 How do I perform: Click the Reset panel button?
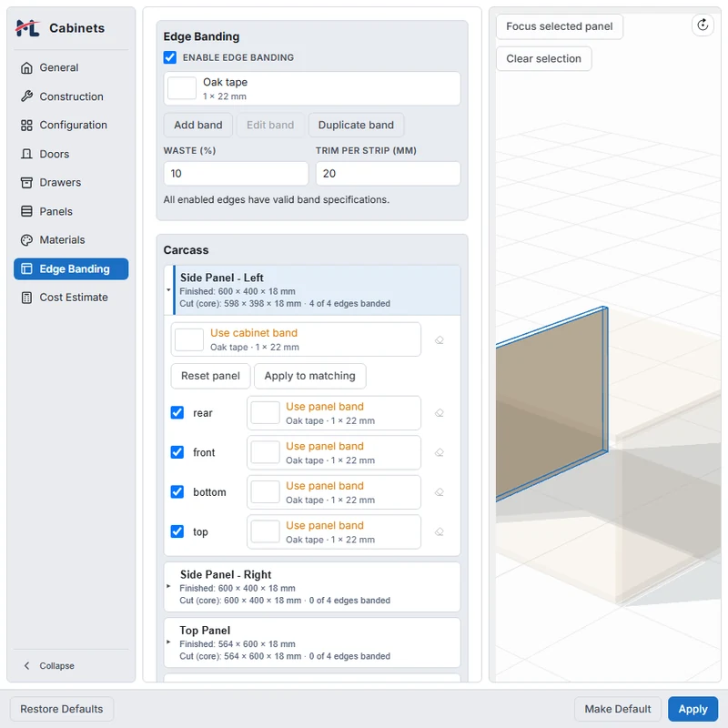point(211,376)
